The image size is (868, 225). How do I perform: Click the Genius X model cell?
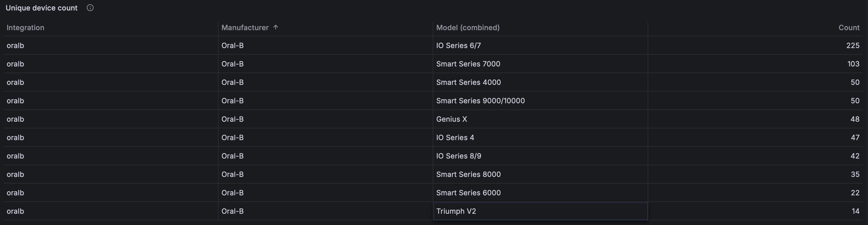tap(451, 119)
